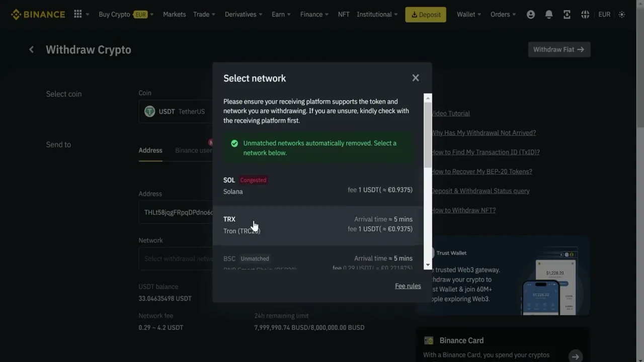Close the Select network dialog
The height and width of the screenshot is (362, 644).
(416, 78)
